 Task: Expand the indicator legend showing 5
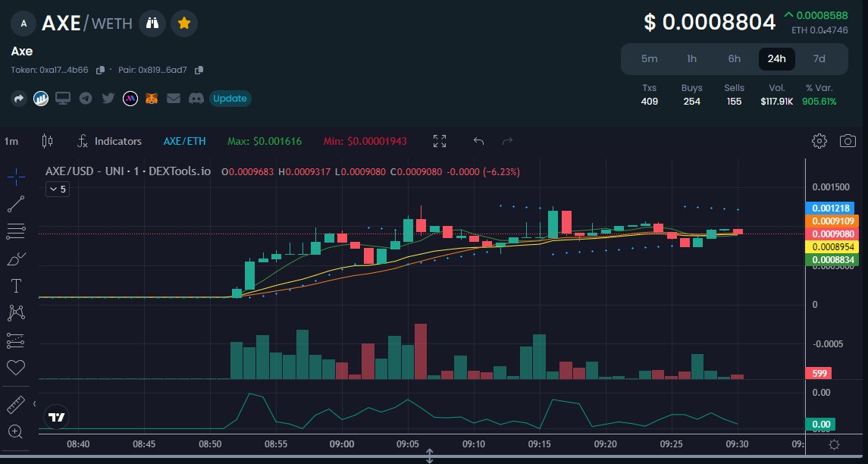[x=58, y=190]
